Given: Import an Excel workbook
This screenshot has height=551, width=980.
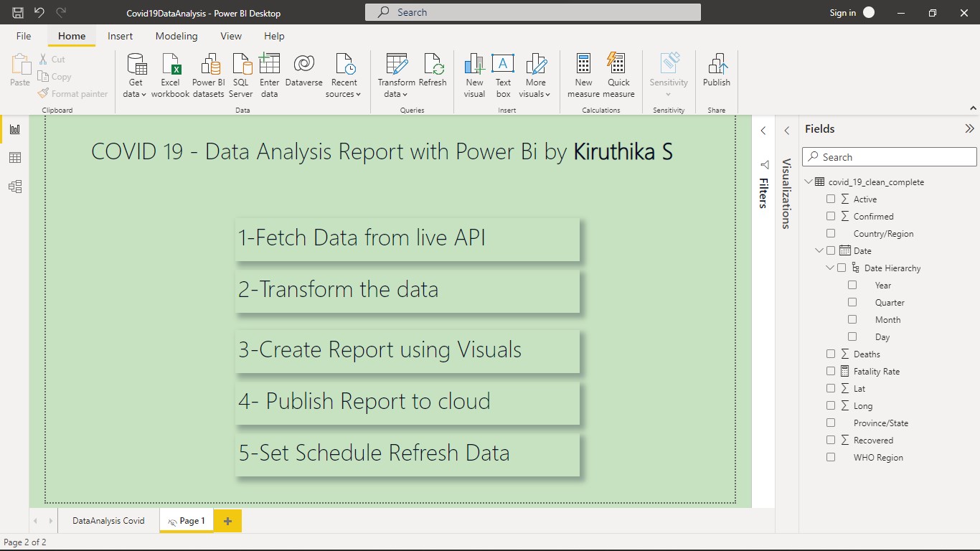Looking at the screenshot, I should coord(171,75).
